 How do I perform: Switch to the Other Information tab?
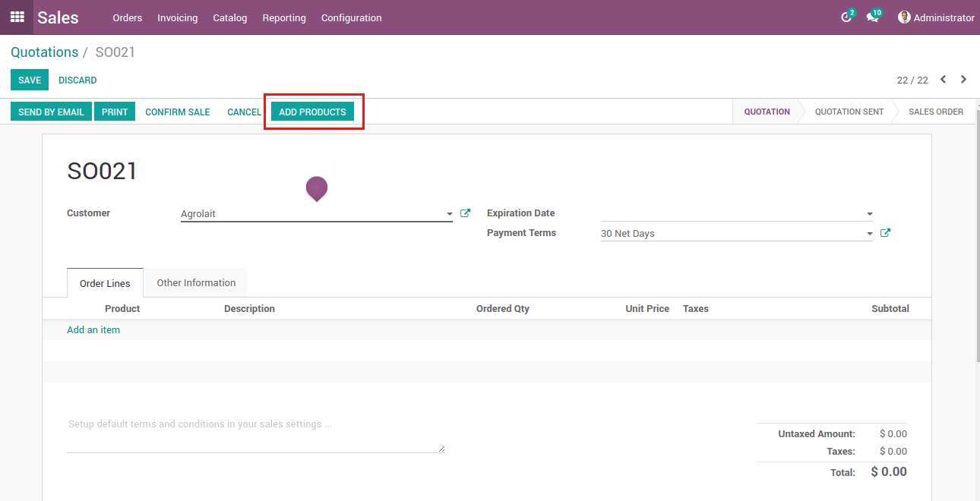pyautogui.click(x=196, y=282)
